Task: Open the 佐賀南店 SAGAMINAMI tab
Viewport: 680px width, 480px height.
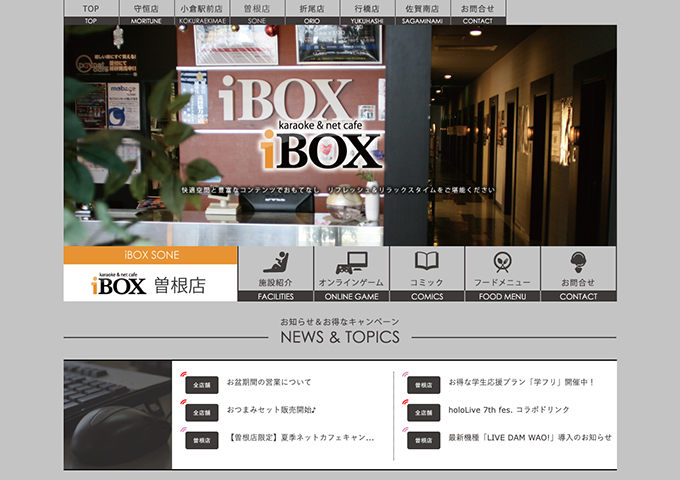Action: 423,13
